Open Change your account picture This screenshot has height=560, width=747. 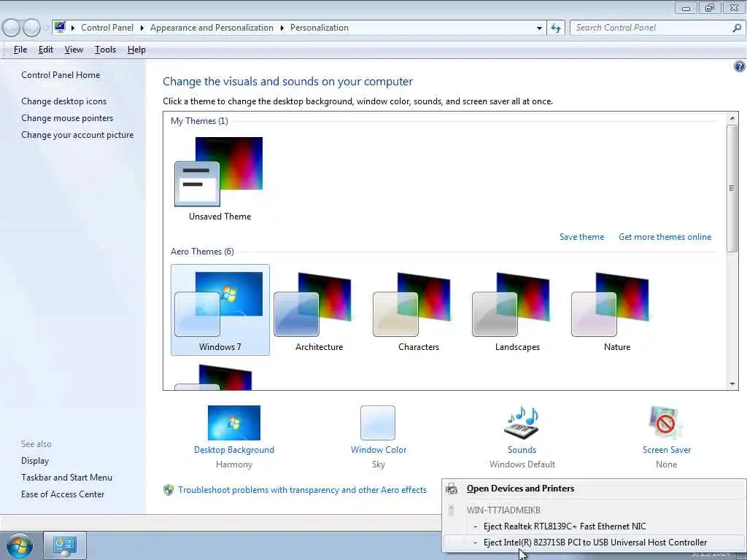[x=77, y=135]
